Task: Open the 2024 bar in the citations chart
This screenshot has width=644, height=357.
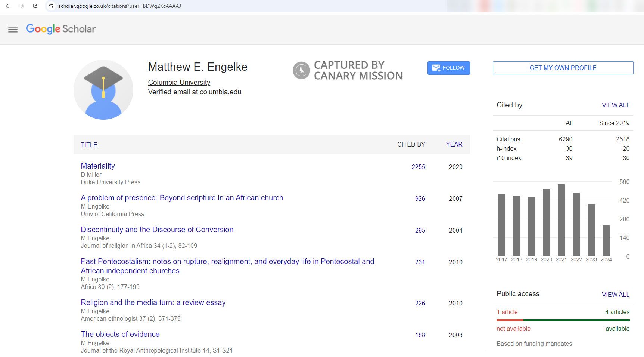Action: 606,240
